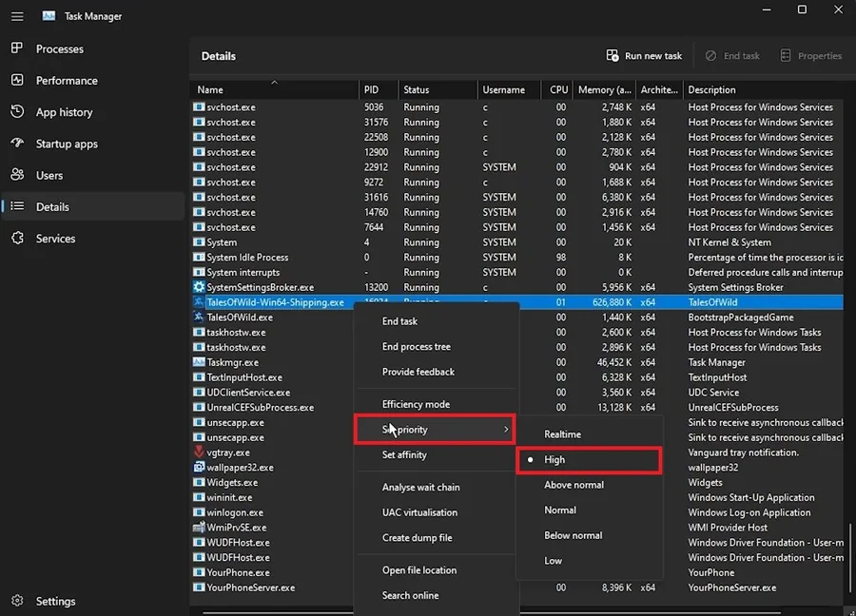The width and height of the screenshot is (856, 616).
Task: Toggle the Name column sort arrow
Action: point(275,83)
